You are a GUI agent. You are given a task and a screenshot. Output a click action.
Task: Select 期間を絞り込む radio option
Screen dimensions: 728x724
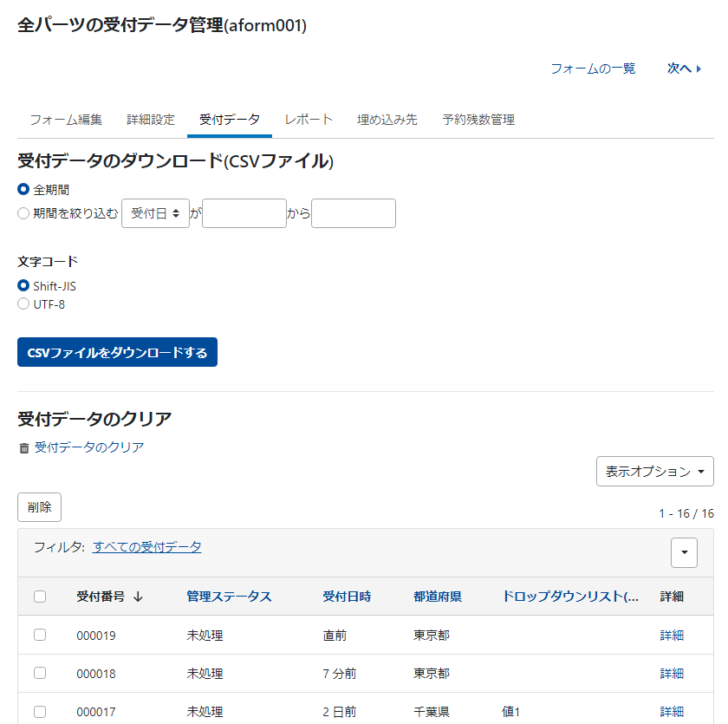pos(23,213)
